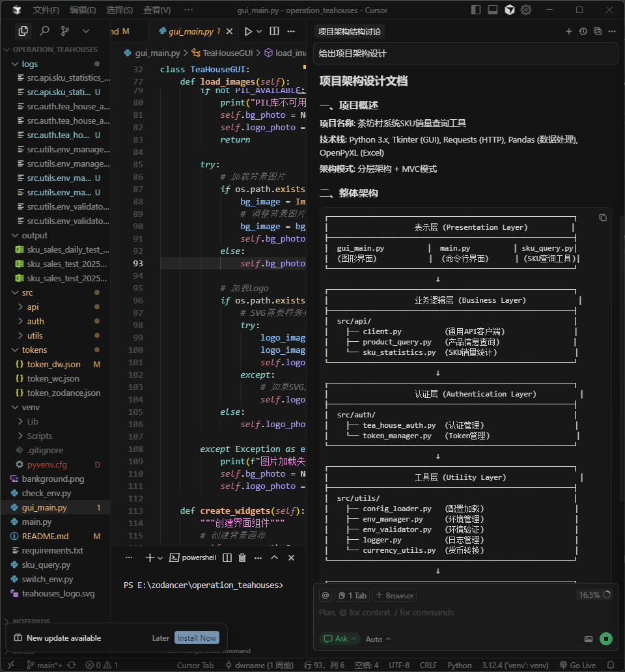This screenshot has width=625, height=672.
Task: Open the 编辑(E) menu
Action: pos(83,10)
